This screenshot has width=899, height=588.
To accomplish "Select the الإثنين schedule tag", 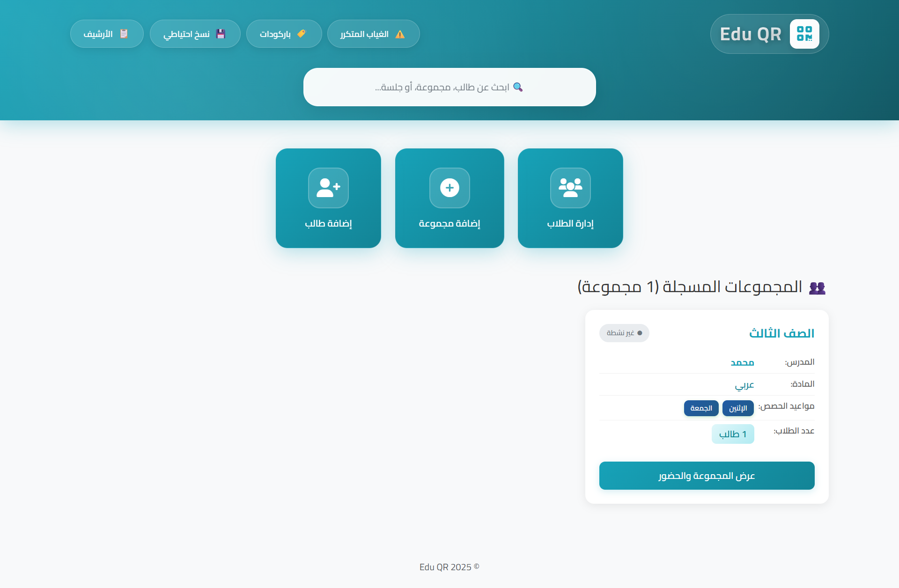I will pyautogui.click(x=738, y=408).
